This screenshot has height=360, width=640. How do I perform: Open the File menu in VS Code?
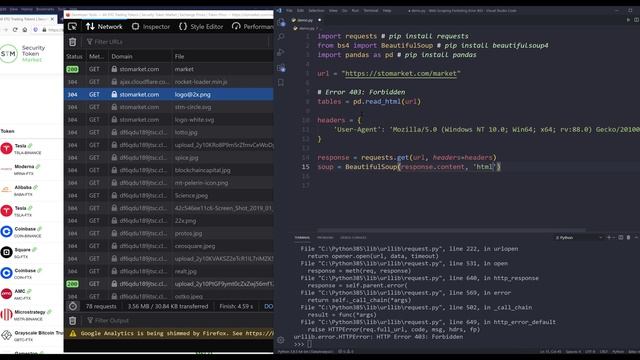(x=289, y=11)
